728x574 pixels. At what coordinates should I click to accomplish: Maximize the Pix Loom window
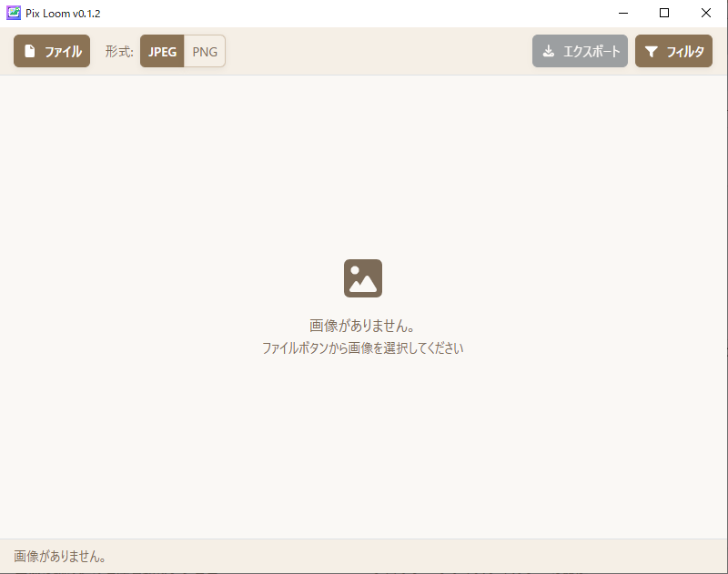click(x=665, y=14)
